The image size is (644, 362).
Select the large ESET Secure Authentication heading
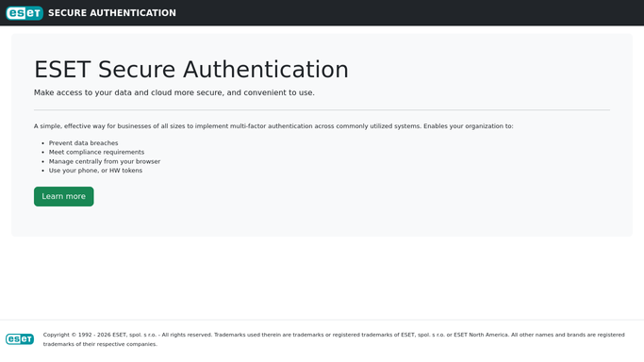[x=191, y=70]
